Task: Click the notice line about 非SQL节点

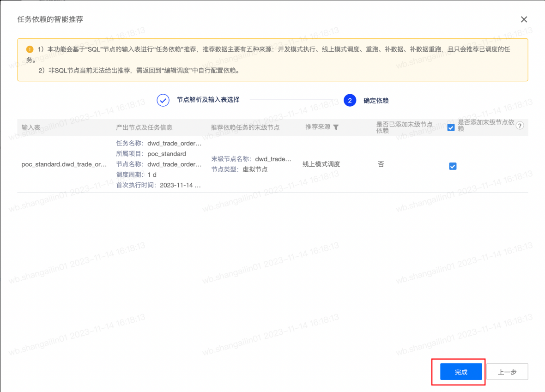Action: point(139,70)
